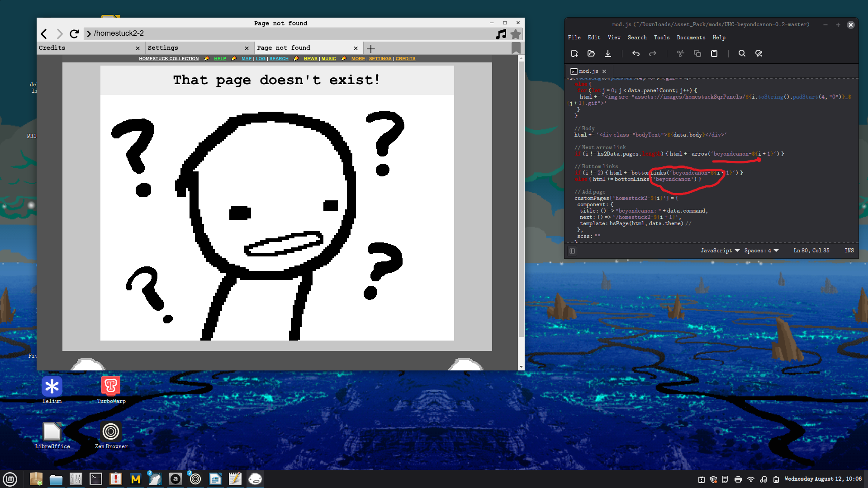Close the Settings tab
868x488 pixels.
click(x=247, y=48)
